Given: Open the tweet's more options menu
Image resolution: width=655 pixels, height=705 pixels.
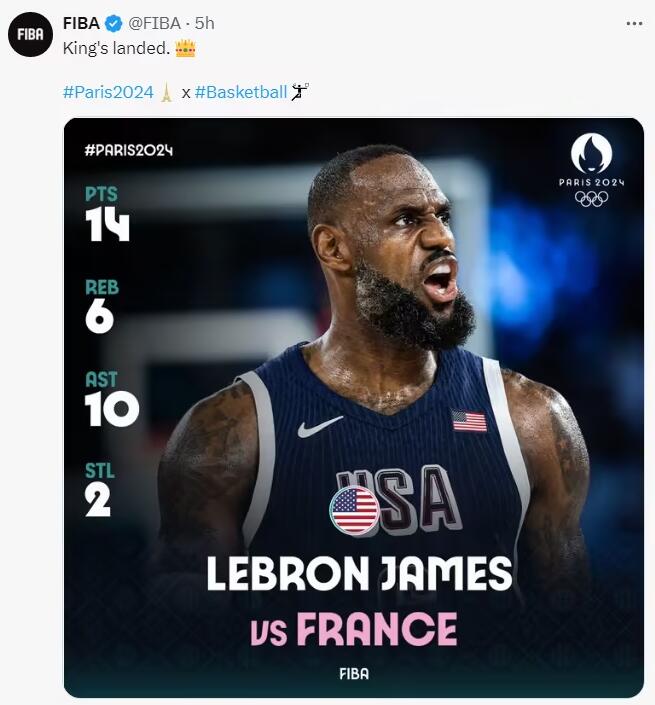Looking at the screenshot, I should coord(633,22).
